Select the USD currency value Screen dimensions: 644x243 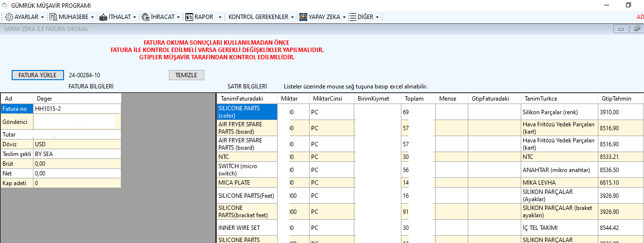pyautogui.click(x=77, y=144)
